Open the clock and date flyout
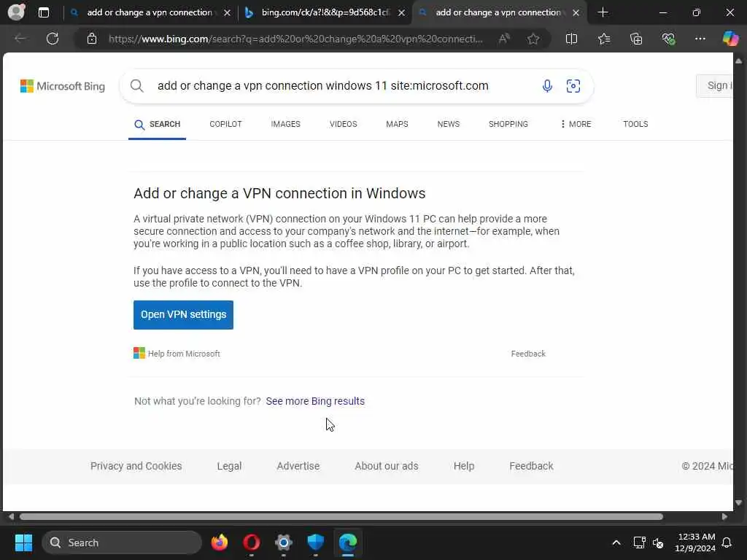Image resolution: width=747 pixels, height=560 pixels. [695, 542]
